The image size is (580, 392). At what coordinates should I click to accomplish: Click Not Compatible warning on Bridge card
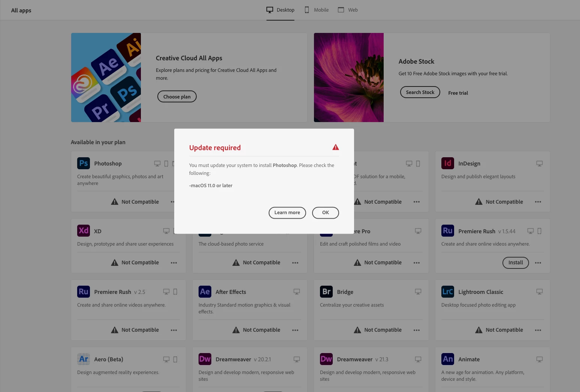point(378,330)
